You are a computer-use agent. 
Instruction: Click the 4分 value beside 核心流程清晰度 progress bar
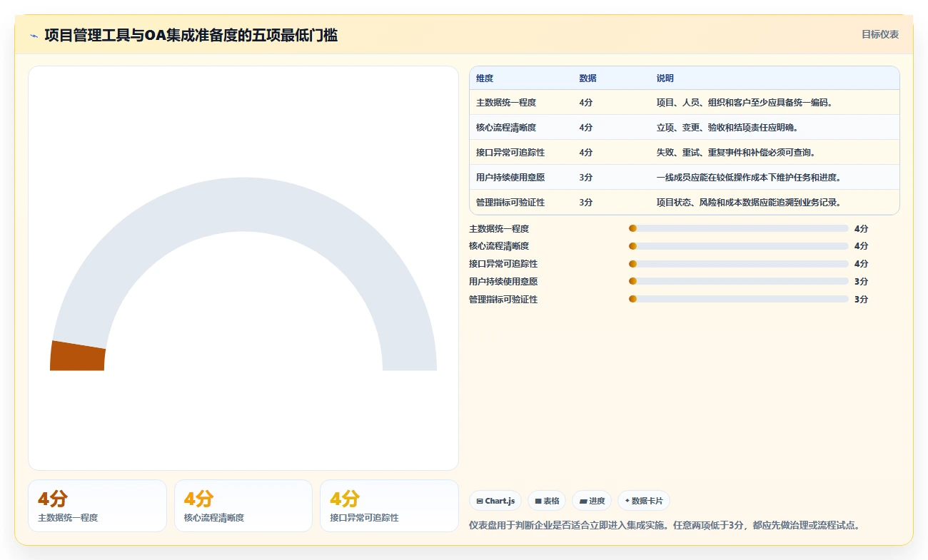click(x=861, y=246)
